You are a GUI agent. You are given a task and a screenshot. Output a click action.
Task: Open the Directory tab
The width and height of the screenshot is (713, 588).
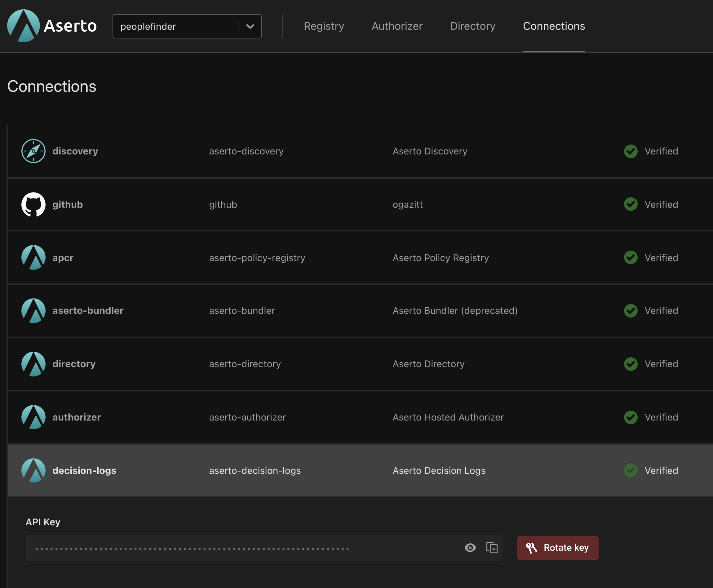pyautogui.click(x=472, y=26)
